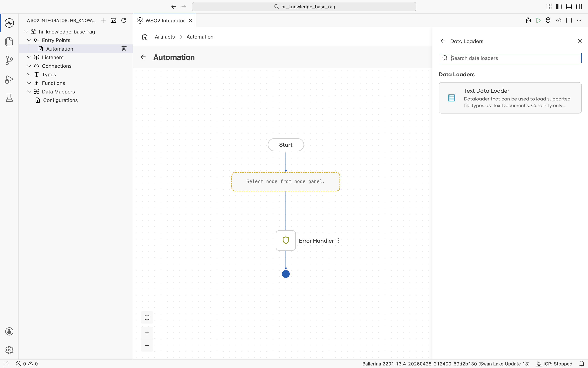Toggle the bottom panel visibility

tap(569, 7)
